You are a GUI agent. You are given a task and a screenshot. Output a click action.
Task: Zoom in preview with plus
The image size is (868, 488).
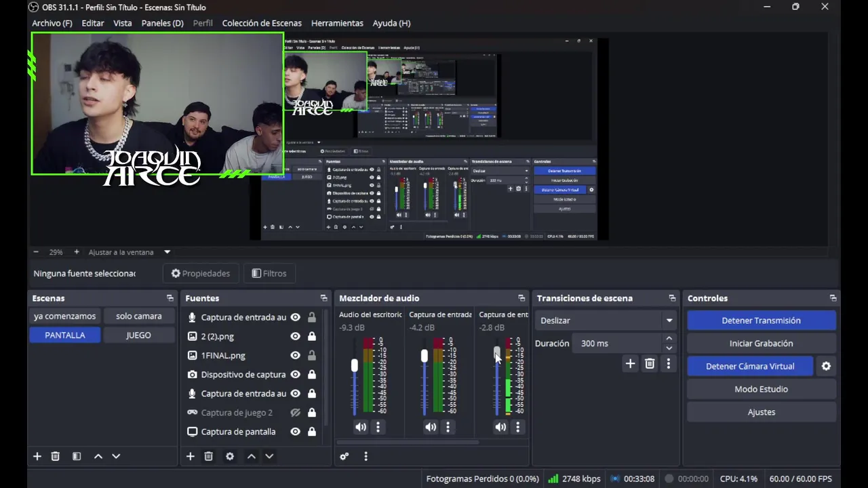pos(77,252)
